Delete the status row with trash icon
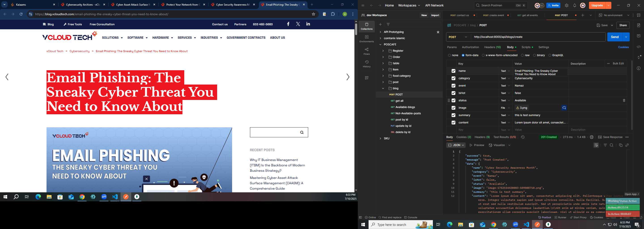The height and width of the screenshot is (229, 644). pos(624,100)
